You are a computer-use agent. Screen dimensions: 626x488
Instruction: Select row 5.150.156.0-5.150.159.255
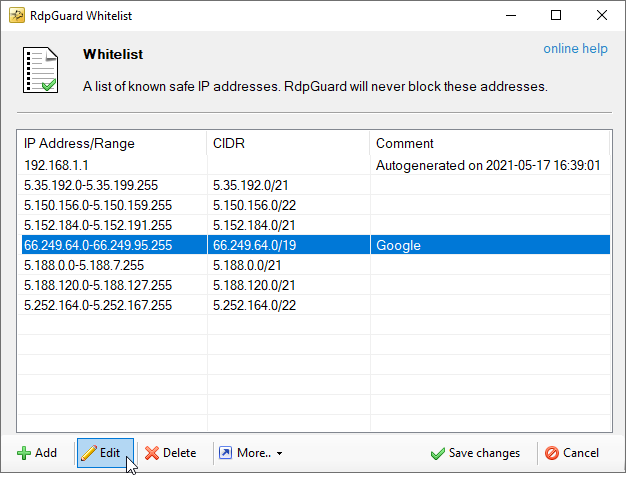[314, 205]
